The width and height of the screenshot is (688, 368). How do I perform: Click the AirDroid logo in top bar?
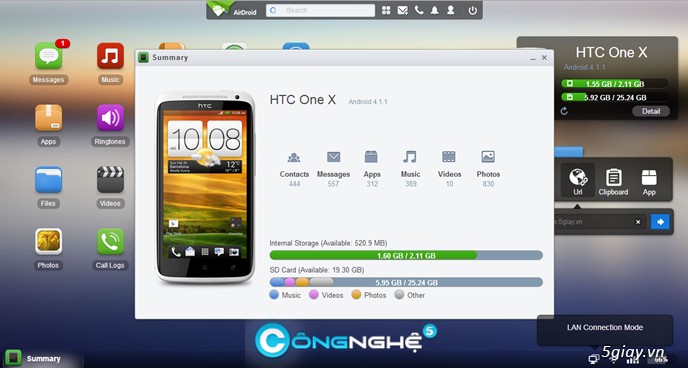point(233,10)
